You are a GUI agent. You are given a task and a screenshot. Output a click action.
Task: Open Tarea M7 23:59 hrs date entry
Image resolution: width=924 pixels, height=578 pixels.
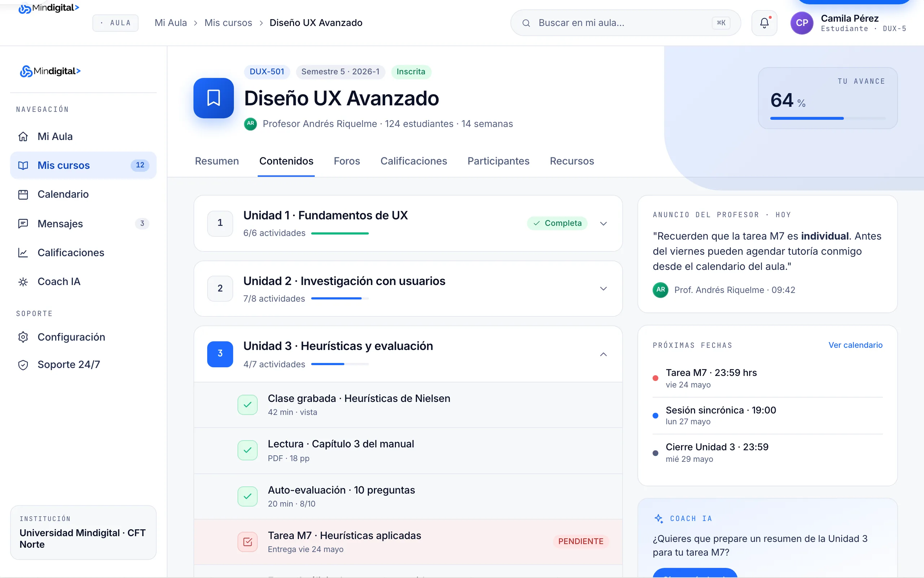coord(767,378)
